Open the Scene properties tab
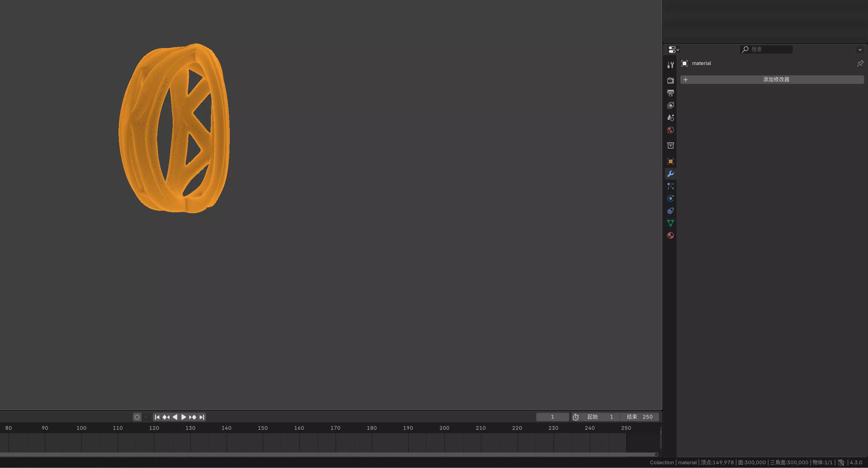Image resolution: width=868 pixels, height=468 pixels. coord(671,118)
